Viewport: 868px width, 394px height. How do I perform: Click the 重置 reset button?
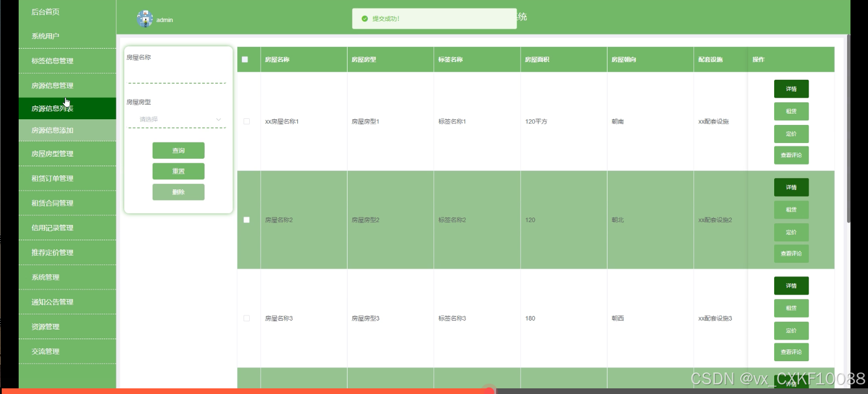pyautogui.click(x=179, y=171)
